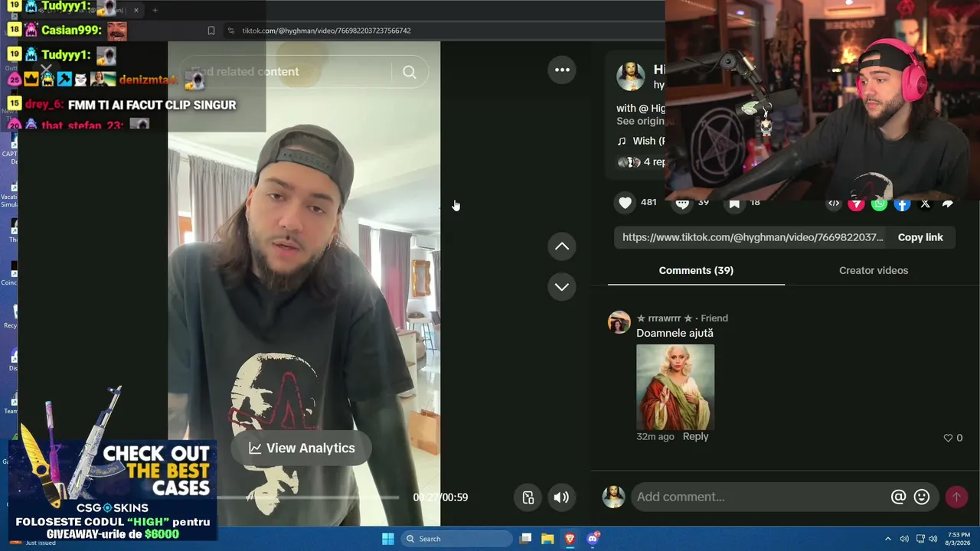Click the Copy link button
980x551 pixels.
pyautogui.click(x=920, y=237)
